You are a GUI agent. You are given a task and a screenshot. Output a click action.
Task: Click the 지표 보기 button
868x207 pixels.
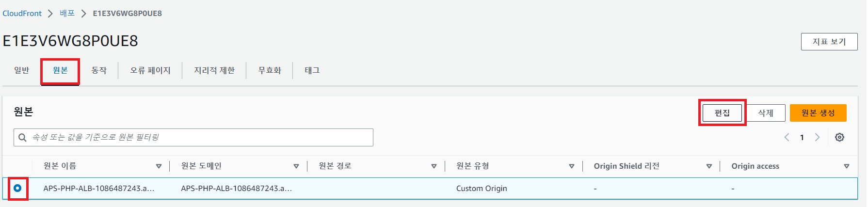(x=829, y=42)
